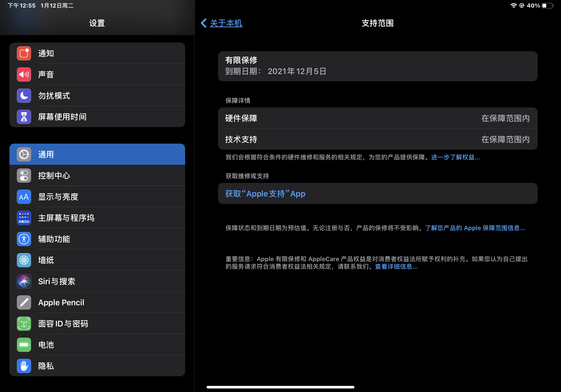
Task: Select the Apple Pencil settings icon
Action: [x=24, y=302]
